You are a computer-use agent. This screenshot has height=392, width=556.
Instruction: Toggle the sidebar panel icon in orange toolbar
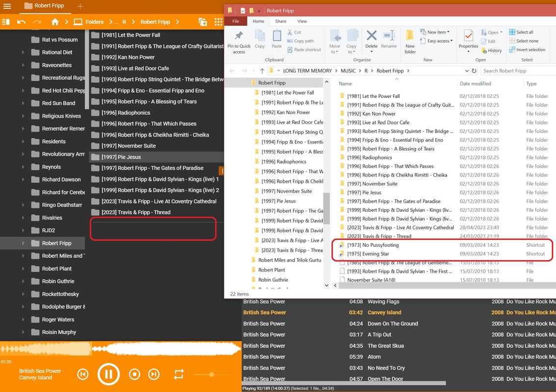pyautogui.click(x=6, y=22)
